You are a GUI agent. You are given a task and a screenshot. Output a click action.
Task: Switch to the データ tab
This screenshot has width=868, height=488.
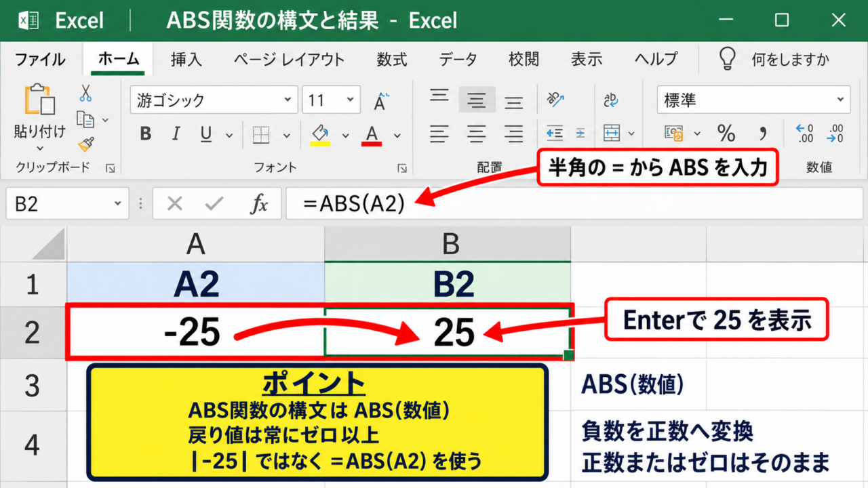tap(458, 59)
